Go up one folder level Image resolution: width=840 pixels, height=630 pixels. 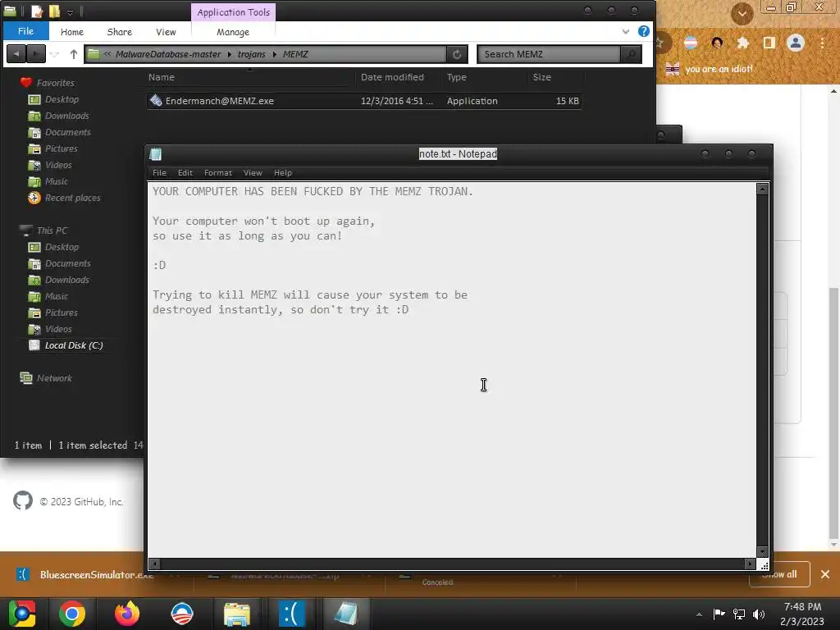(x=73, y=54)
